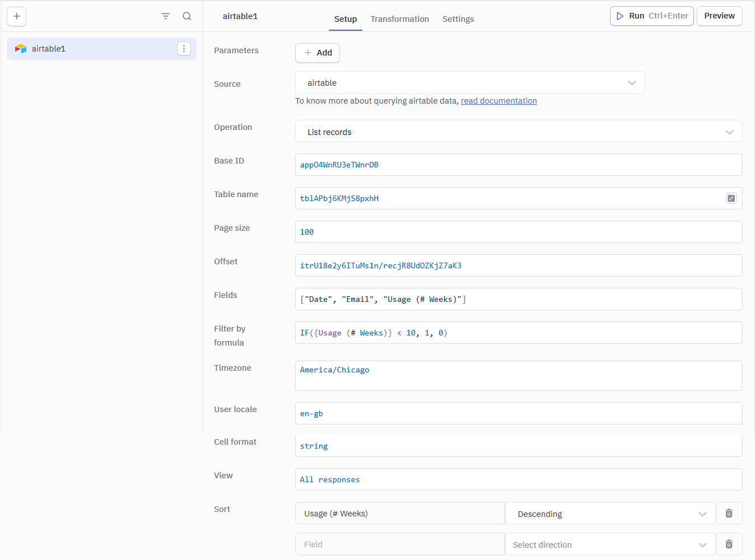Click the trash icon on the empty sort row
755x560 pixels.
pos(729,544)
